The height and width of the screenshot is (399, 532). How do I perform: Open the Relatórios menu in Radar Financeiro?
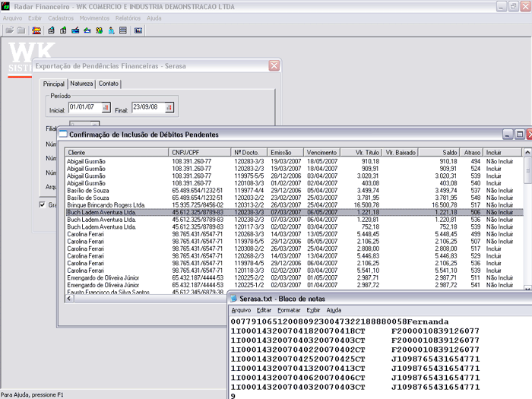click(128, 17)
